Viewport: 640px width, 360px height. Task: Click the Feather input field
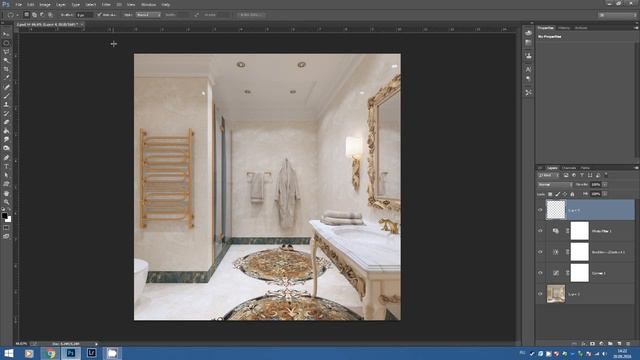click(x=84, y=15)
